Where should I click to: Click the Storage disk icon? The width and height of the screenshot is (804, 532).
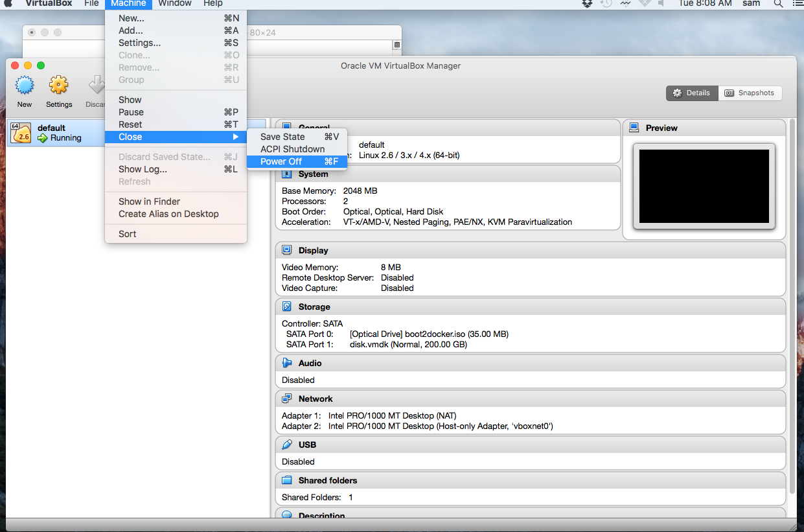(287, 306)
